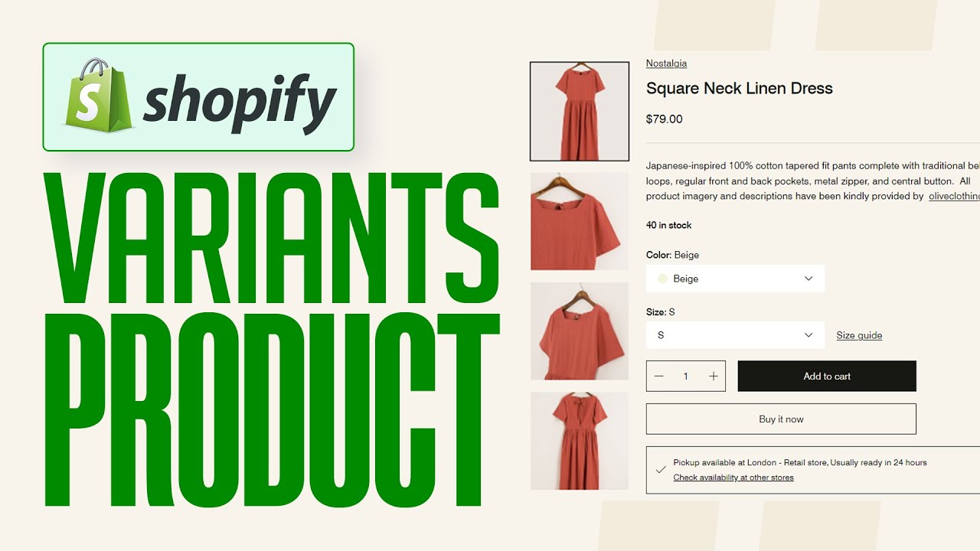Click the plus icon in quantity selector
The image size is (980, 551).
(714, 377)
